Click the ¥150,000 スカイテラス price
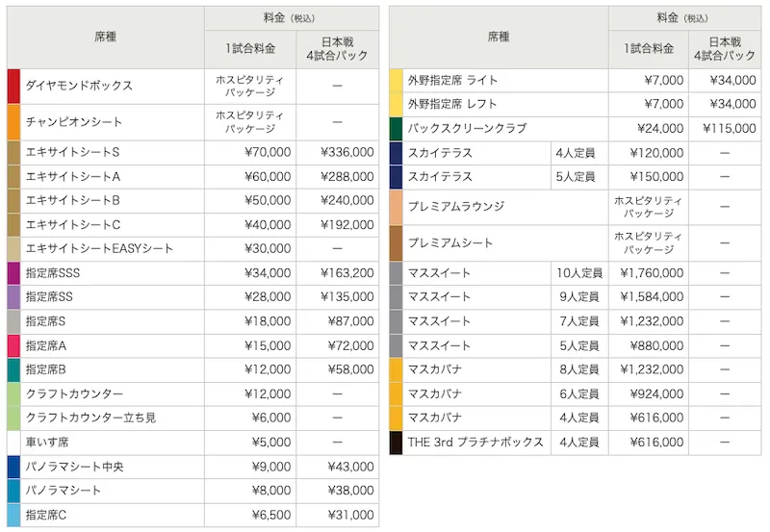 (x=657, y=177)
